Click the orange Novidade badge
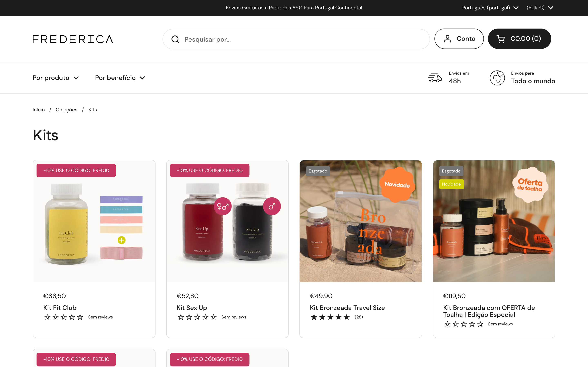The width and height of the screenshot is (588, 367). click(397, 185)
